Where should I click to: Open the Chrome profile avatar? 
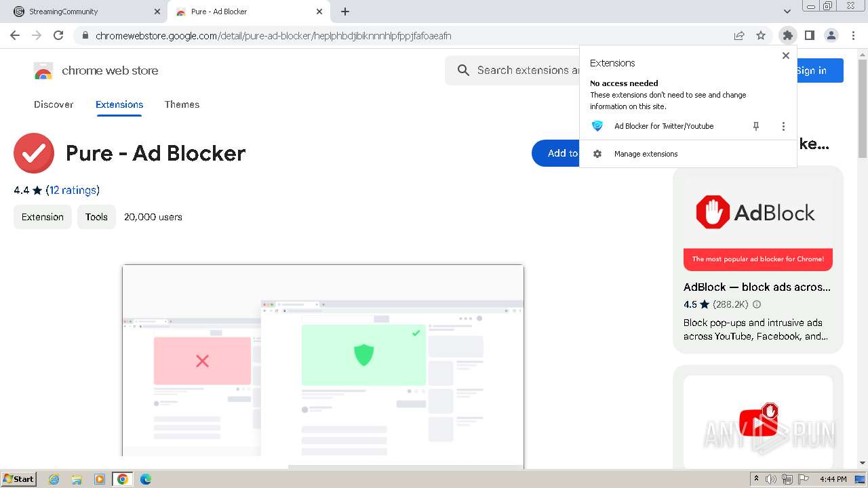(831, 35)
